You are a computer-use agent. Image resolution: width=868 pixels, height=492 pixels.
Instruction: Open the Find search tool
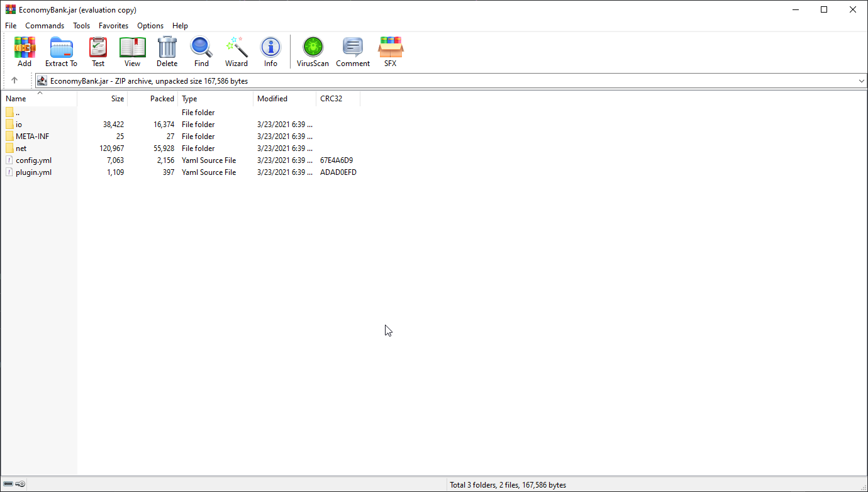coord(201,52)
